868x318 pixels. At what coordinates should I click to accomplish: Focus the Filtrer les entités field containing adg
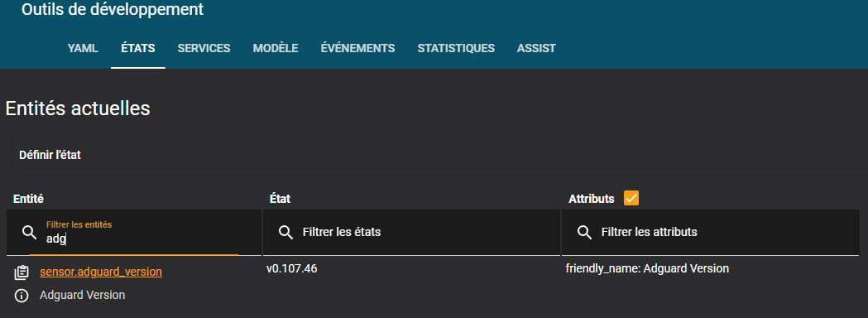(133, 232)
